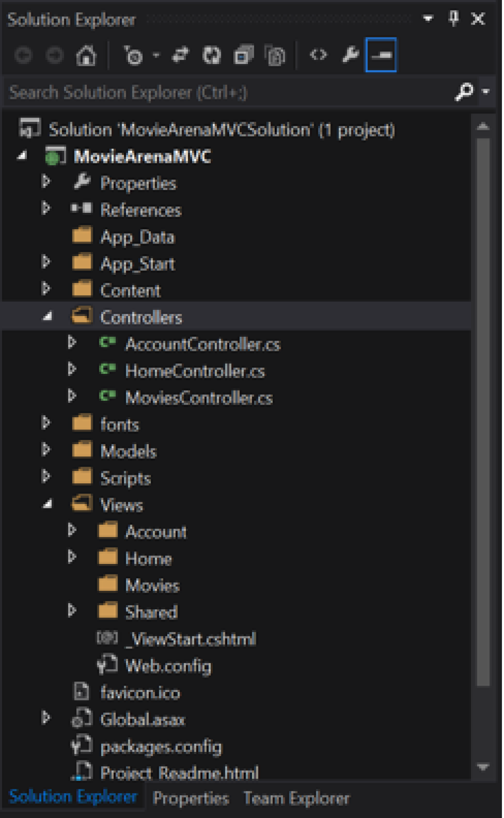Click the Models folder icon
Viewport: 504px width, 818px height.
(82, 450)
